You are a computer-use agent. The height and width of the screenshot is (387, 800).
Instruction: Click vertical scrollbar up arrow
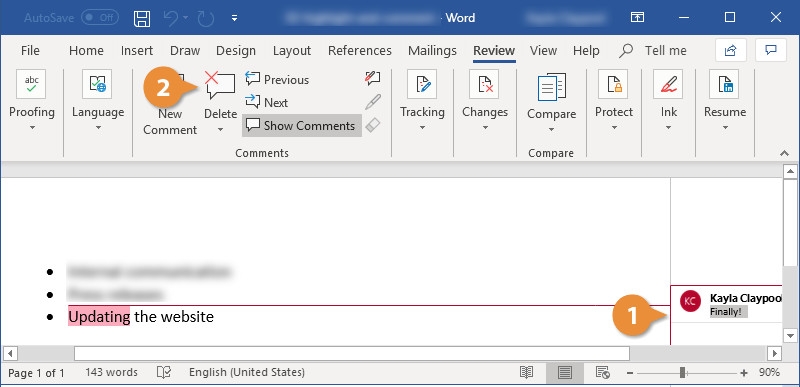click(x=791, y=171)
